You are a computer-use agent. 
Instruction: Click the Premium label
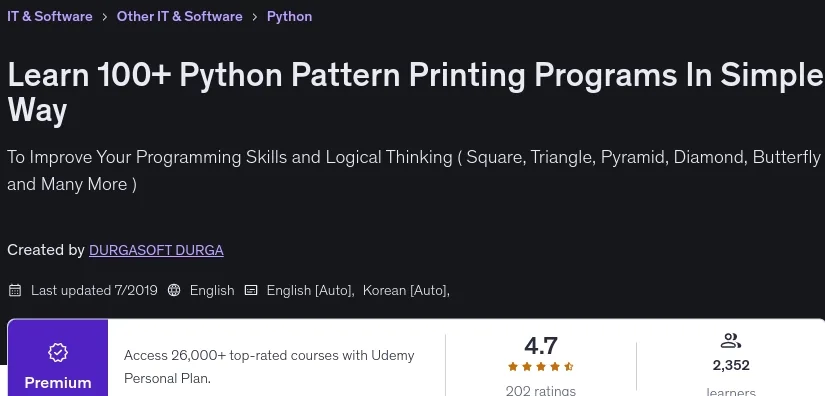(58, 383)
